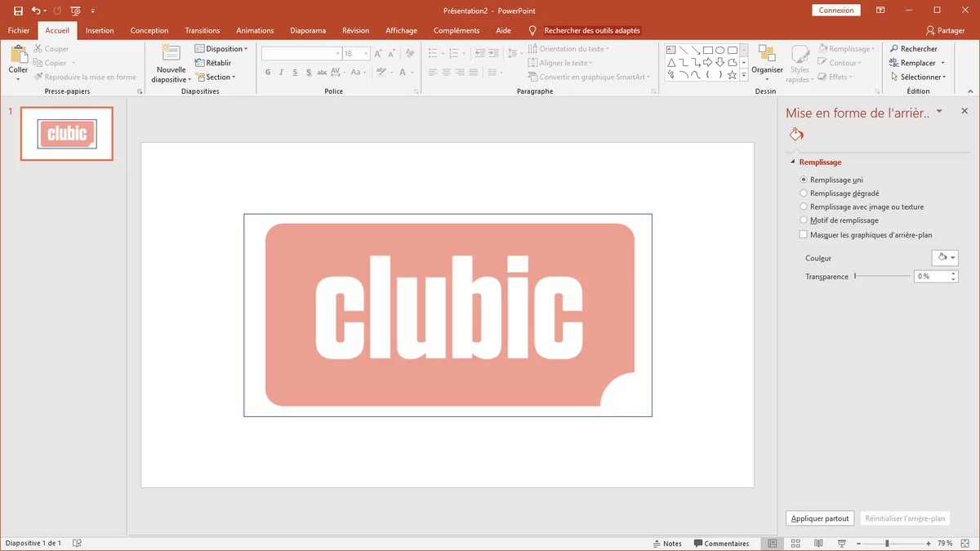The height and width of the screenshot is (551, 980).
Task: Toggle the Notes pane
Action: [x=667, y=543]
